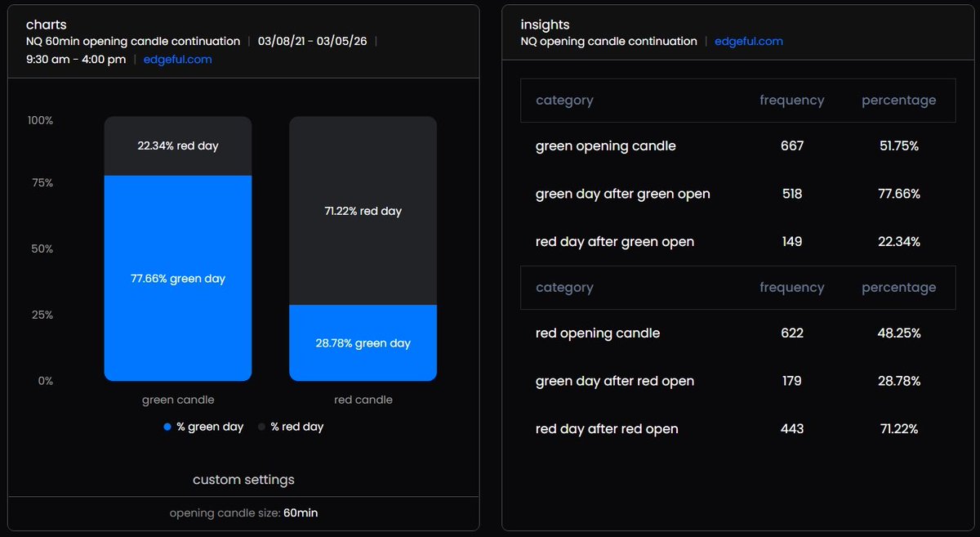The image size is (980, 537).
Task: Click the 100% y-axis tick label
Action: point(40,120)
